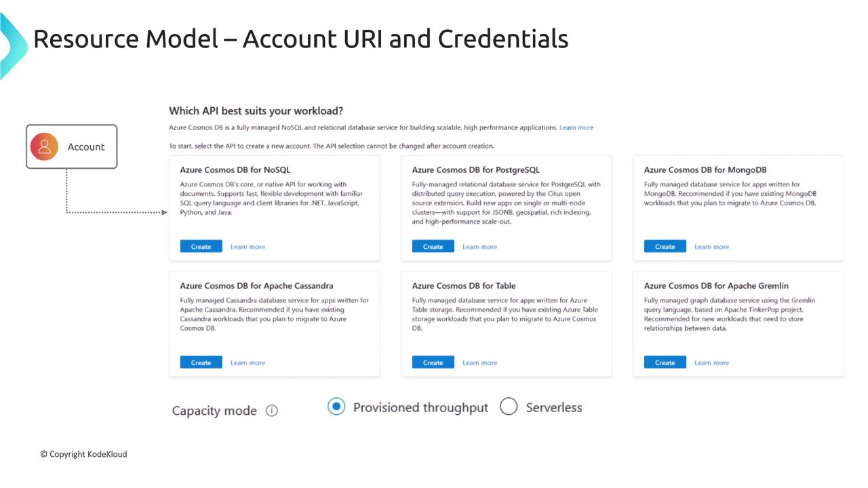Create Azure Cosmos DB for MongoDB account
This screenshot has width=868, height=488.
[665, 247]
